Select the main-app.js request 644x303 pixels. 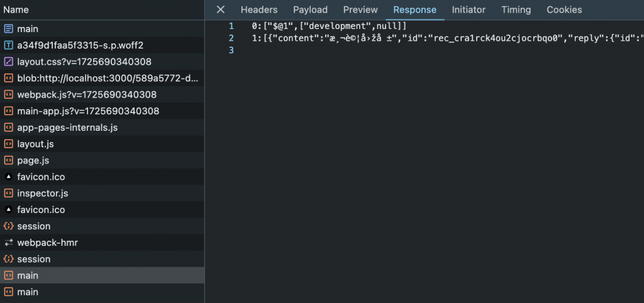pos(102,111)
